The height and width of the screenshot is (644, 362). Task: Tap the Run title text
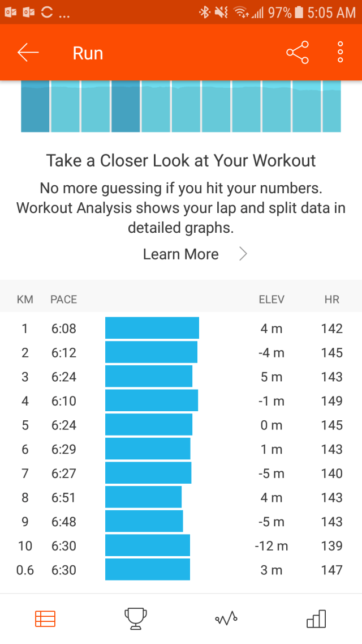tap(88, 53)
